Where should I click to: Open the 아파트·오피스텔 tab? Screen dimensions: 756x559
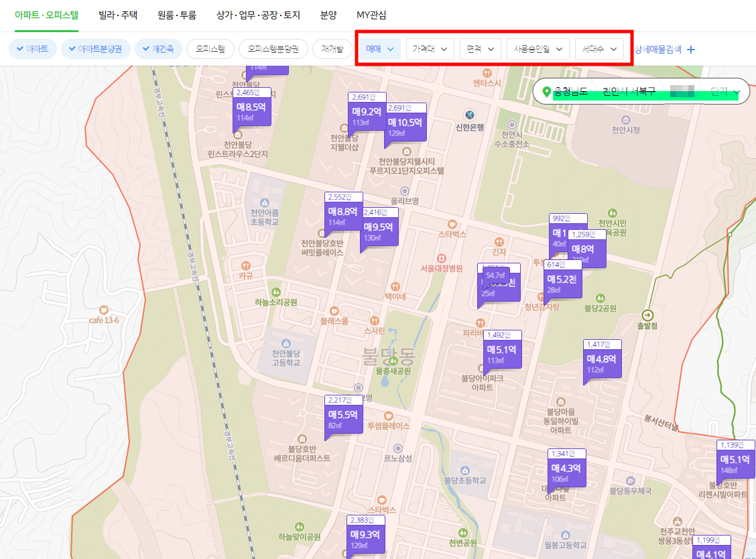tap(46, 15)
